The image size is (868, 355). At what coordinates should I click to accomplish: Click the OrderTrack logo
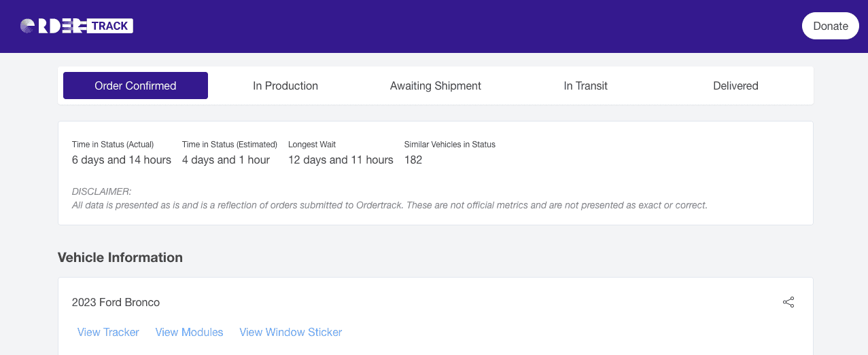(77, 26)
